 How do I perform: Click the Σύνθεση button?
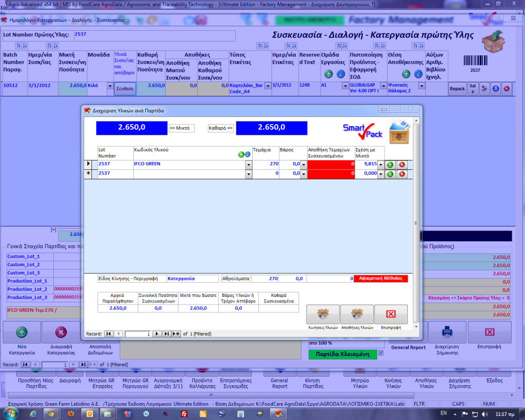(125, 89)
